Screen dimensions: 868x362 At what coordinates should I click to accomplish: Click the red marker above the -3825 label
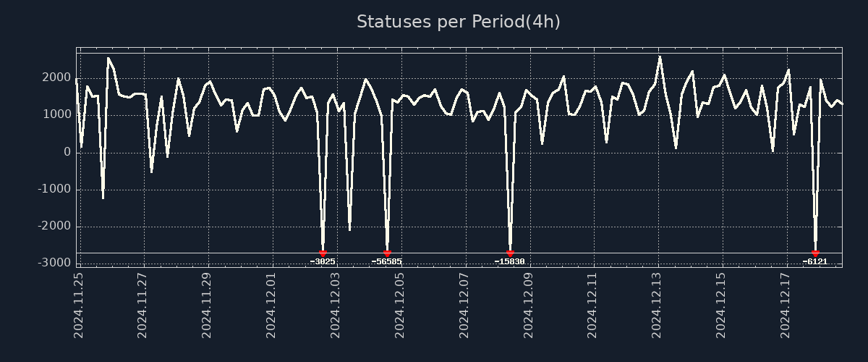tap(323, 254)
